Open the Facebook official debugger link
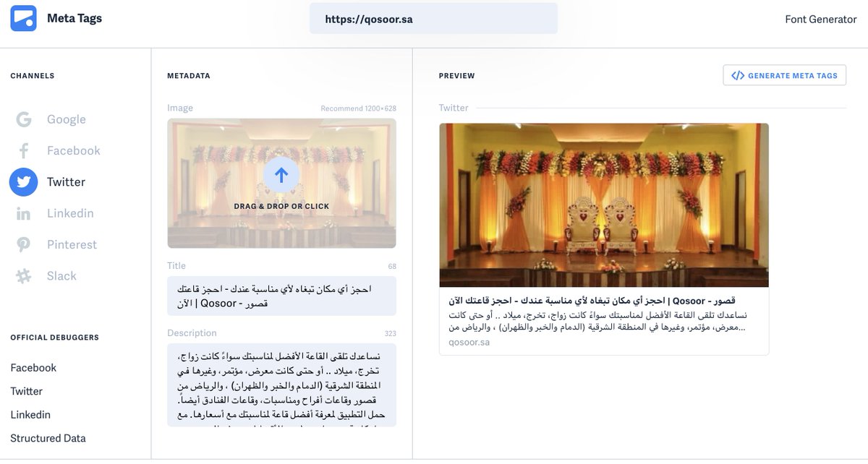 point(33,368)
